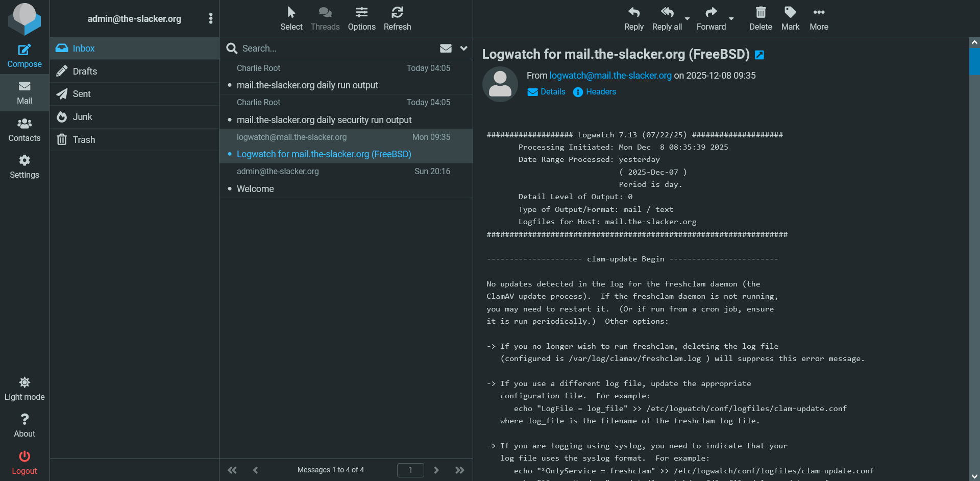Expand the search scope options

[x=463, y=49]
